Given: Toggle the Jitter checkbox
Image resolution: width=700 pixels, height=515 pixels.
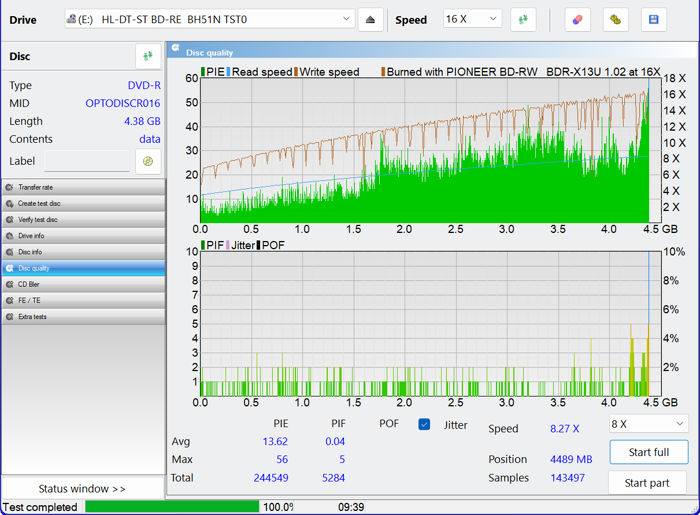Looking at the screenshot, I should tap(424, 425).
